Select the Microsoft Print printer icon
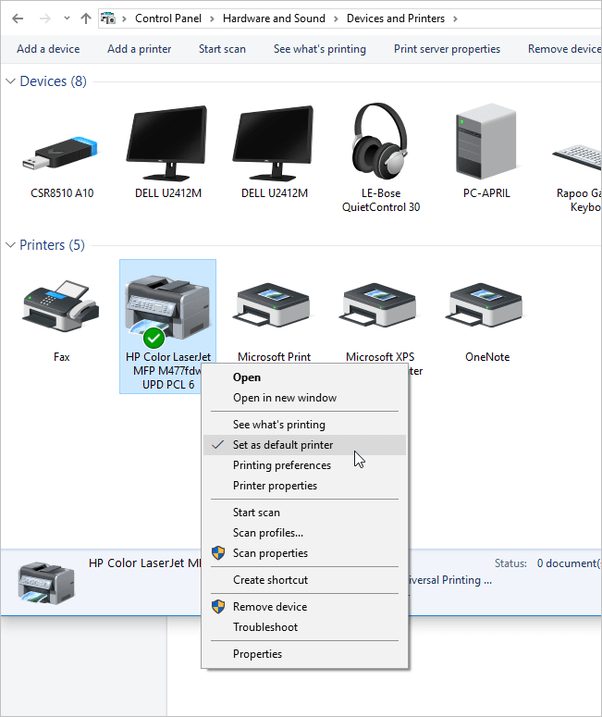 (x=273, y=305)
